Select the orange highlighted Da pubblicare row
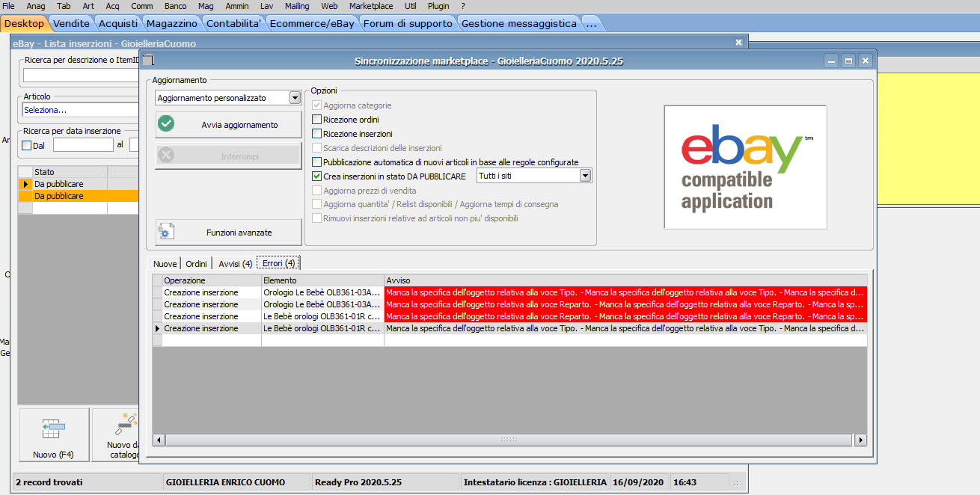980x495 pixels. [x=86, y=196]
